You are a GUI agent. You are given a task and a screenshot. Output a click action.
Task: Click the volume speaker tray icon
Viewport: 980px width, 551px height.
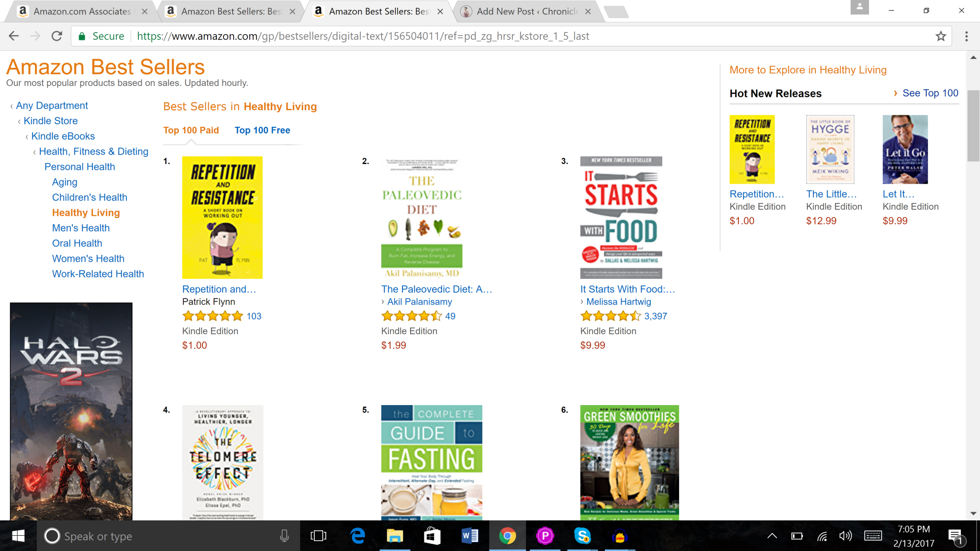(x=846, y=536)
